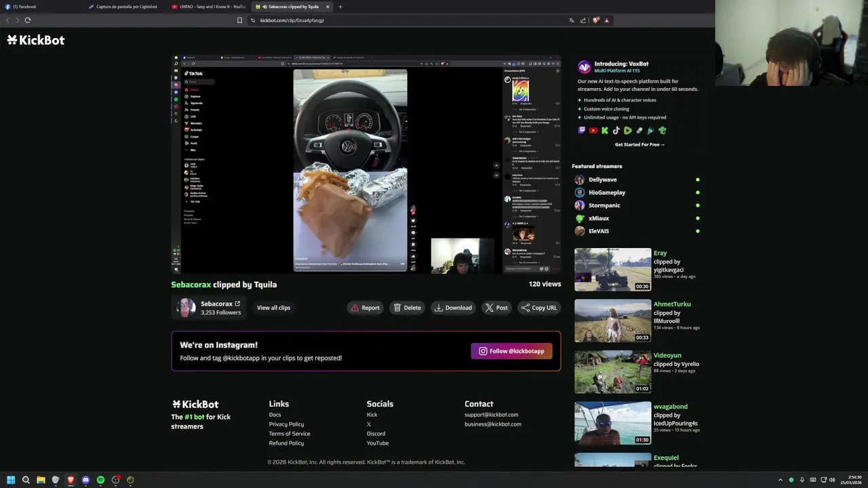The height and width of the screenshot is (488, 868).
Task: Click the TikTok icon in the VoxBot panel
Action: click(616, 131)
